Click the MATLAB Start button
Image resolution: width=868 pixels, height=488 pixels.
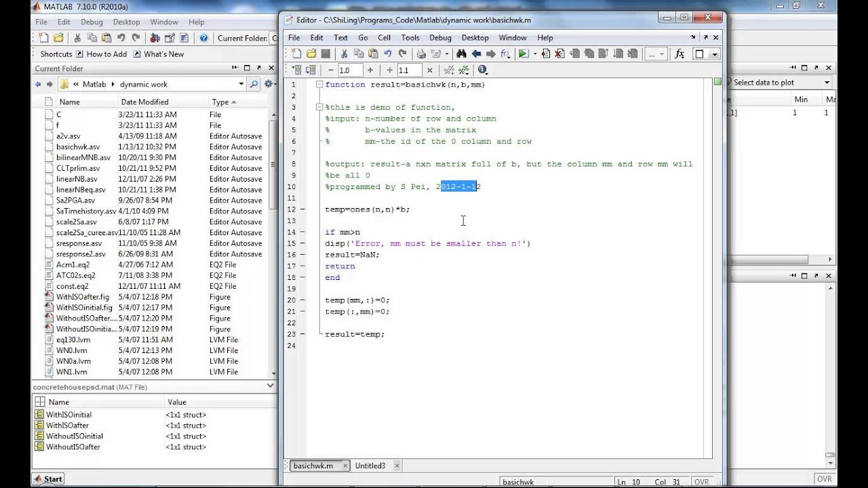click(x=47, y=479)
